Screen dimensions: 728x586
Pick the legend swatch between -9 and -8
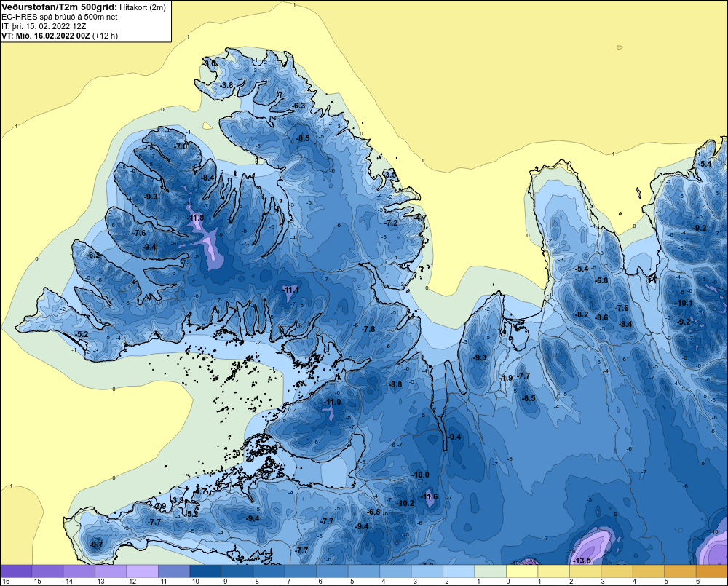238,571
